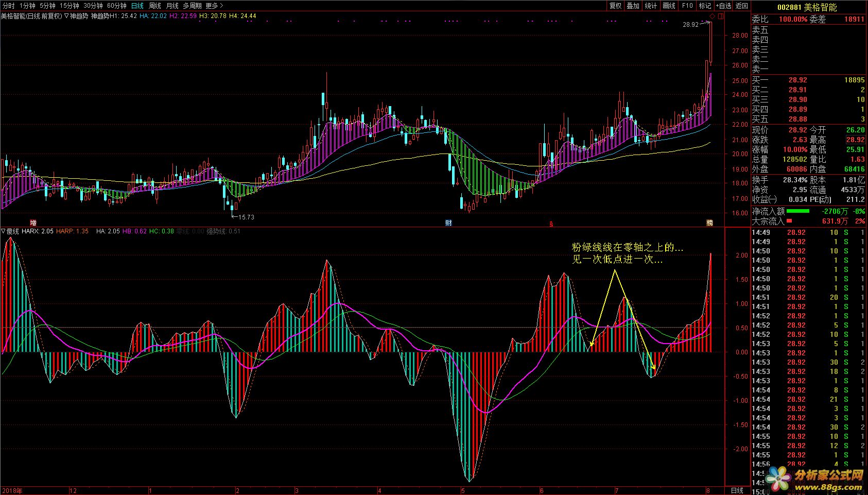Open F10 company info
Image resolution: width=868 pixels, height=495 pixels.
click(x=687, y=6)
